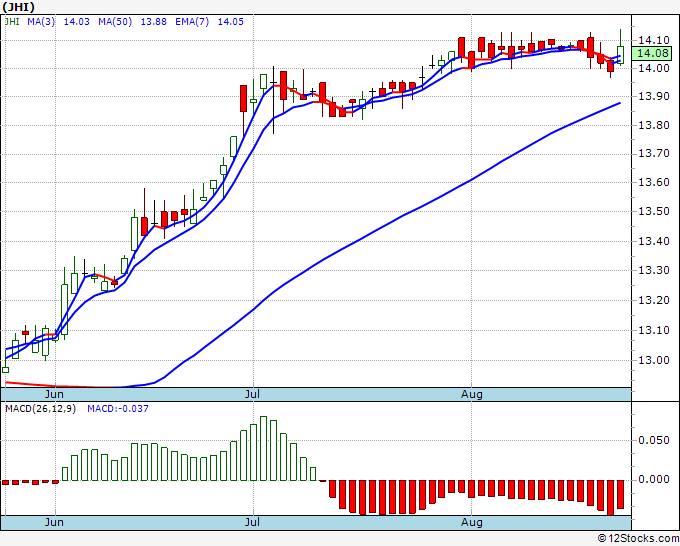The image size is (680, 546).
Task: Click the latest green candlestick at 14.08
Action: click(621, 55)
